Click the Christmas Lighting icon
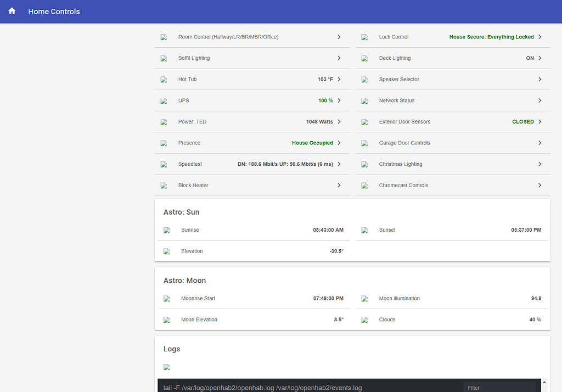 coord(365,164)
